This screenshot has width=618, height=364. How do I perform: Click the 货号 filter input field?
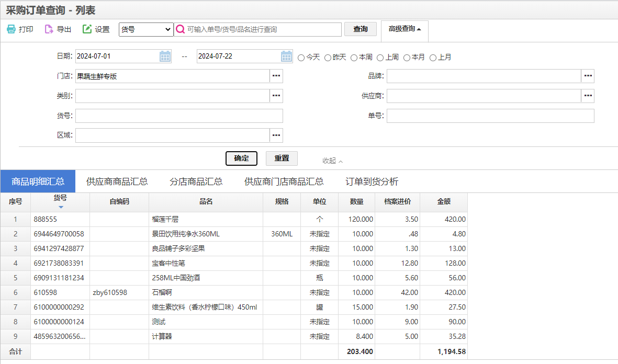[179, 116]
